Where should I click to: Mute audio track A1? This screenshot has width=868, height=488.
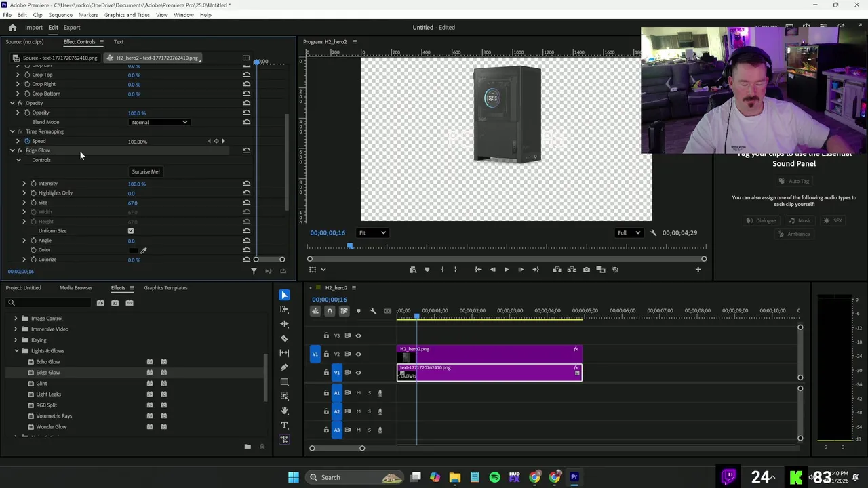click(359, 392)
